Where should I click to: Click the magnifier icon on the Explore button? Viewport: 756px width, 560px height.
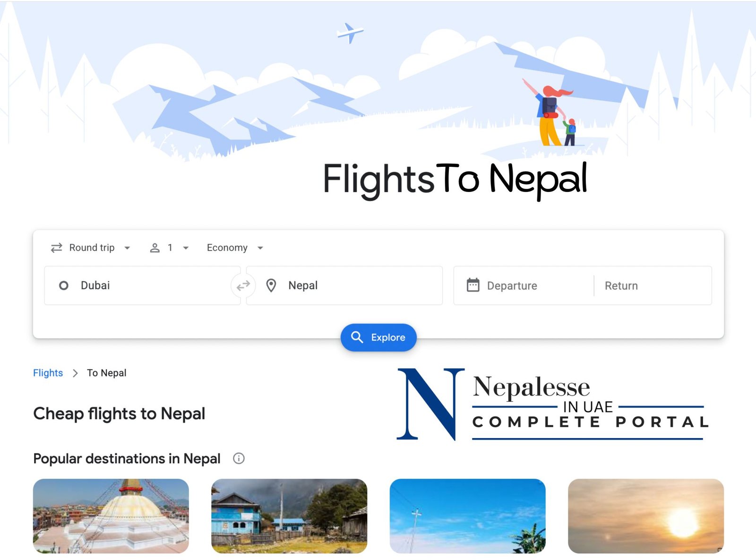pyautogui.click(x=357, y=337)
